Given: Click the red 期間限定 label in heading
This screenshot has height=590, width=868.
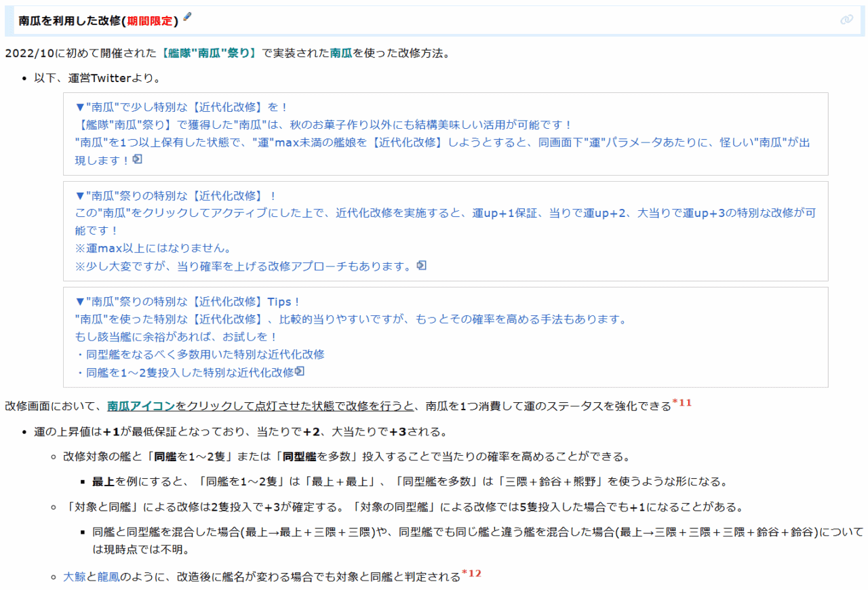Looking at the screenshot, I should (x=150, y=20).
